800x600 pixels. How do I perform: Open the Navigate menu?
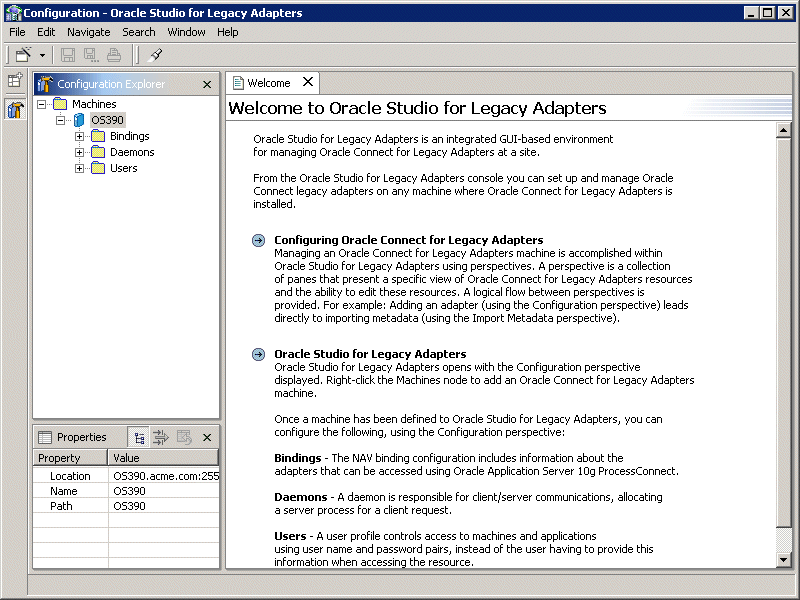[89, 32]
